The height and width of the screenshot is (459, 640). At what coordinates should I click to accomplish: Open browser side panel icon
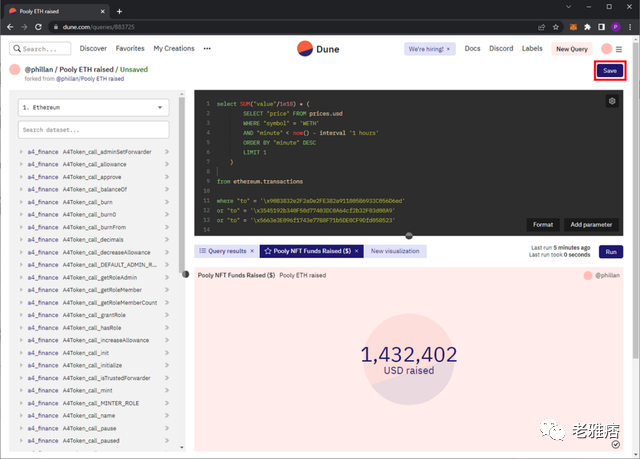tap(602, 27)
